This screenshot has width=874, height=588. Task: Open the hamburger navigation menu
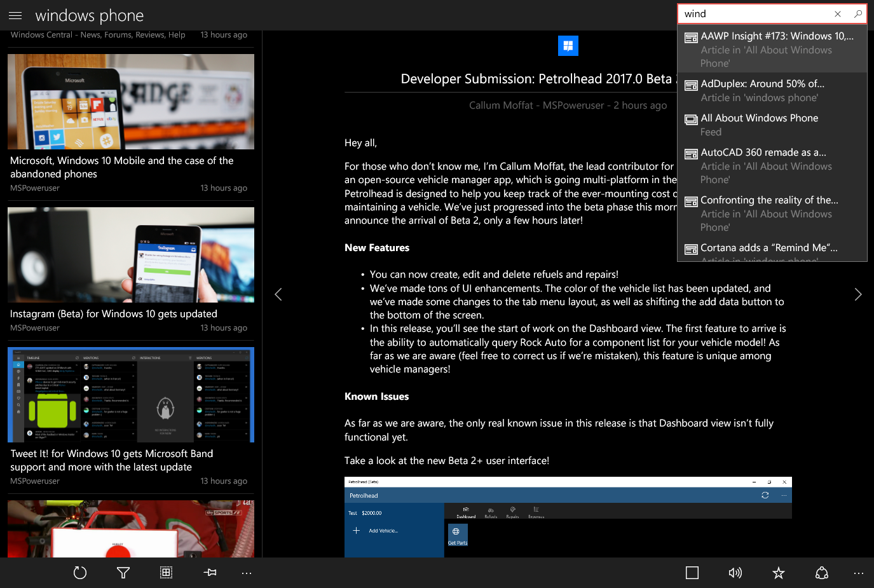pos(15,15)
